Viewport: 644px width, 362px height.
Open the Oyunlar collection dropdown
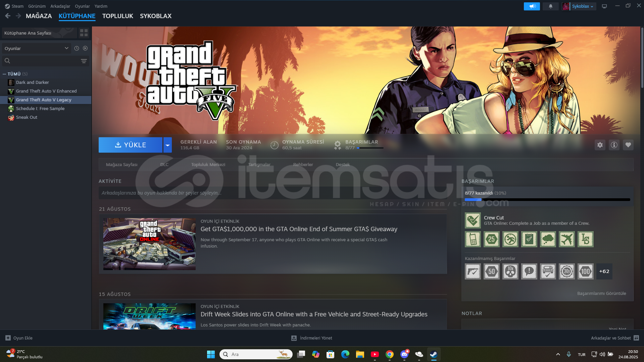point(37,48)
